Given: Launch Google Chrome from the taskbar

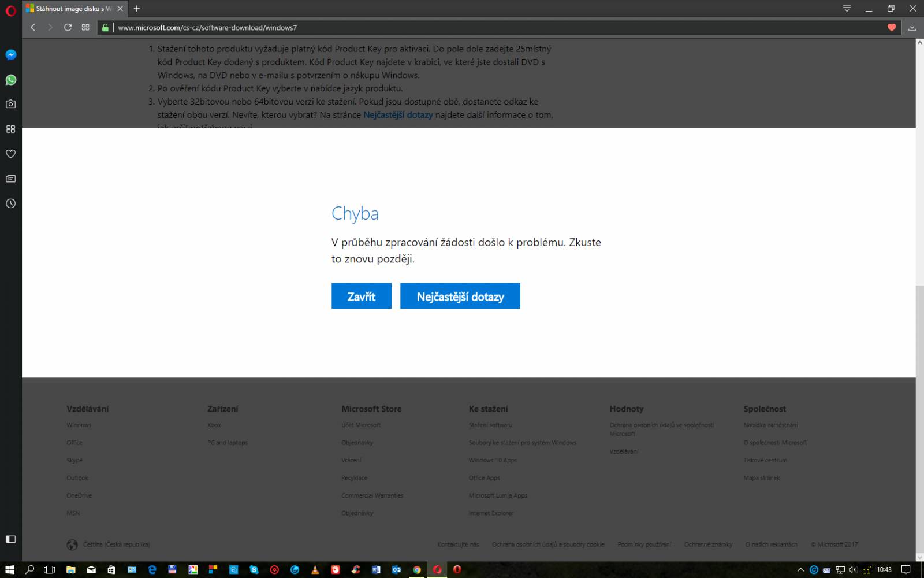Looking at the screenshot, I should (x=416, y=569).
